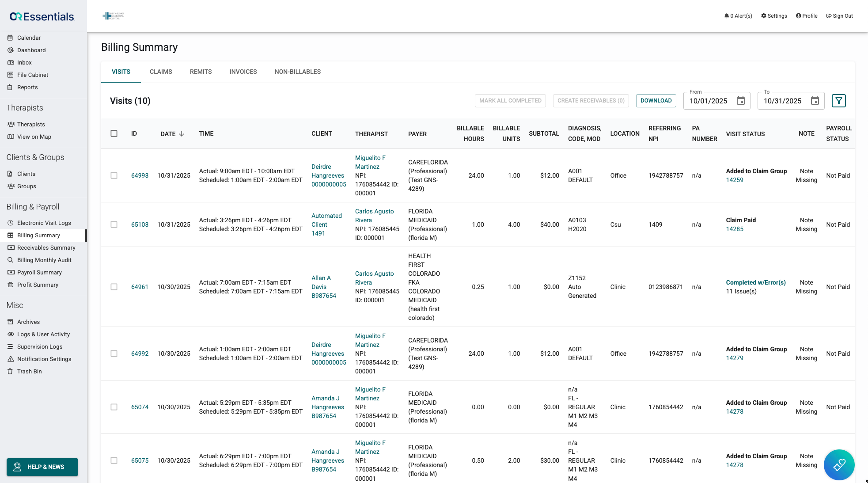Switch to the CLAIMS tab
The image size is (868, 483).
[161, 72]
